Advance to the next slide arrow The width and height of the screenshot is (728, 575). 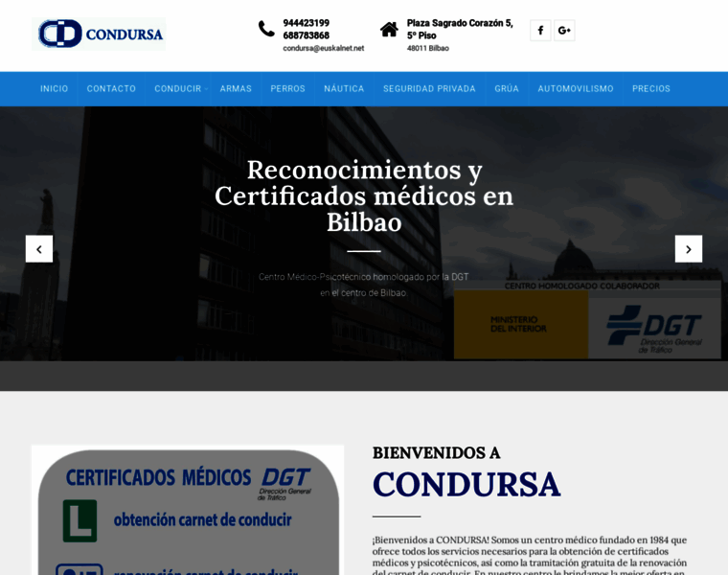(x=689, y=249)
